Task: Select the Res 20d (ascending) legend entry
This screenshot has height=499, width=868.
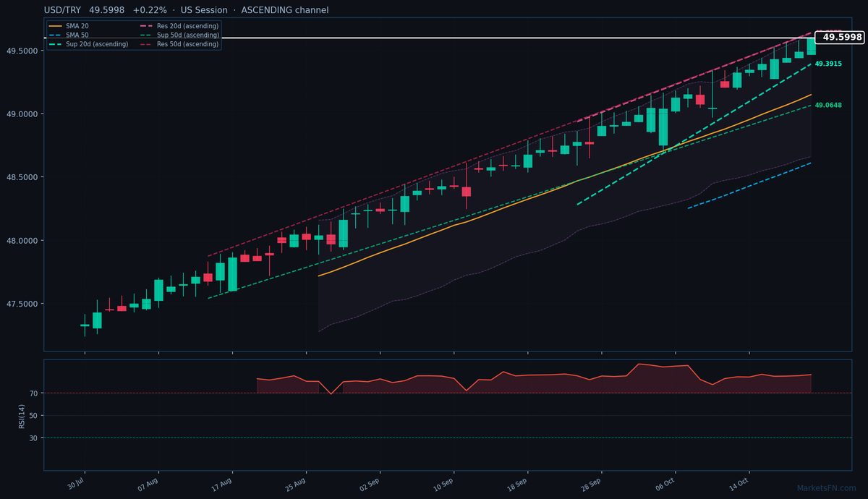Action: tap(179, 26)
